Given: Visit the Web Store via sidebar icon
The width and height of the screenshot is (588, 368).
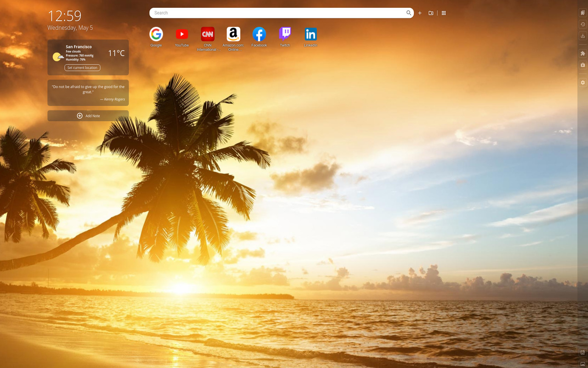Looking at the screenshot, I should click(582, 65).
